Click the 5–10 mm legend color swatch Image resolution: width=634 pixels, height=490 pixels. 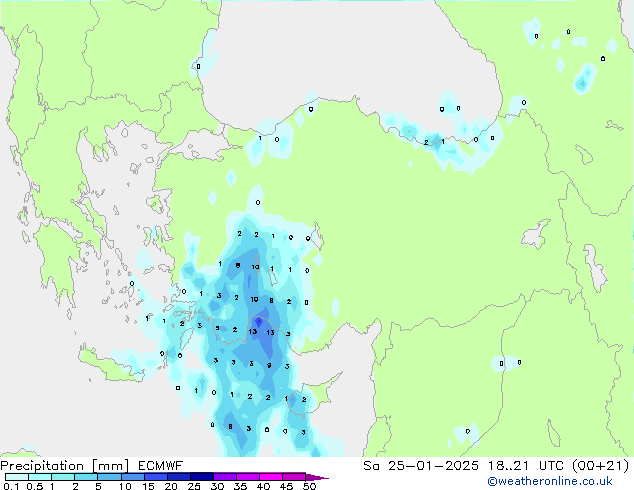[x=110, y=477]
